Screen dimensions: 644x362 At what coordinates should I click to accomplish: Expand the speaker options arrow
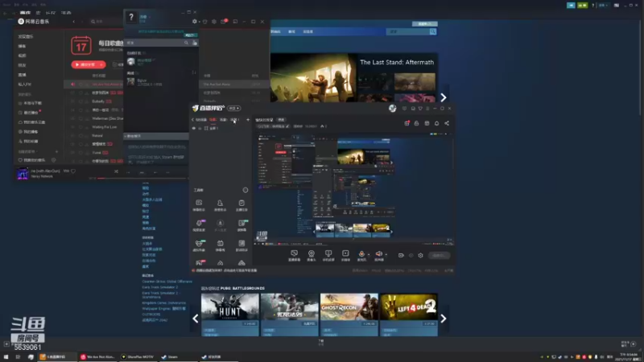tap(386, 254)
